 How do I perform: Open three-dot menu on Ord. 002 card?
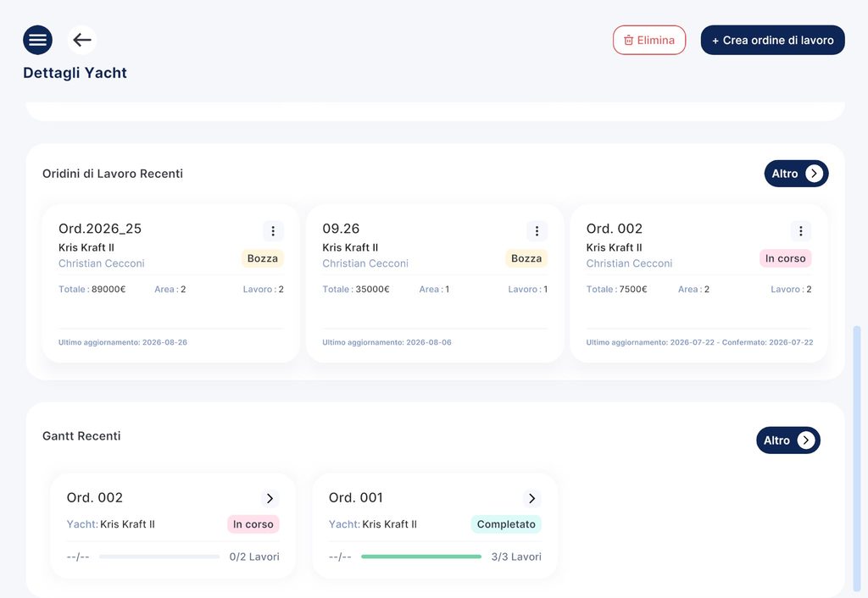coord(800,230)
